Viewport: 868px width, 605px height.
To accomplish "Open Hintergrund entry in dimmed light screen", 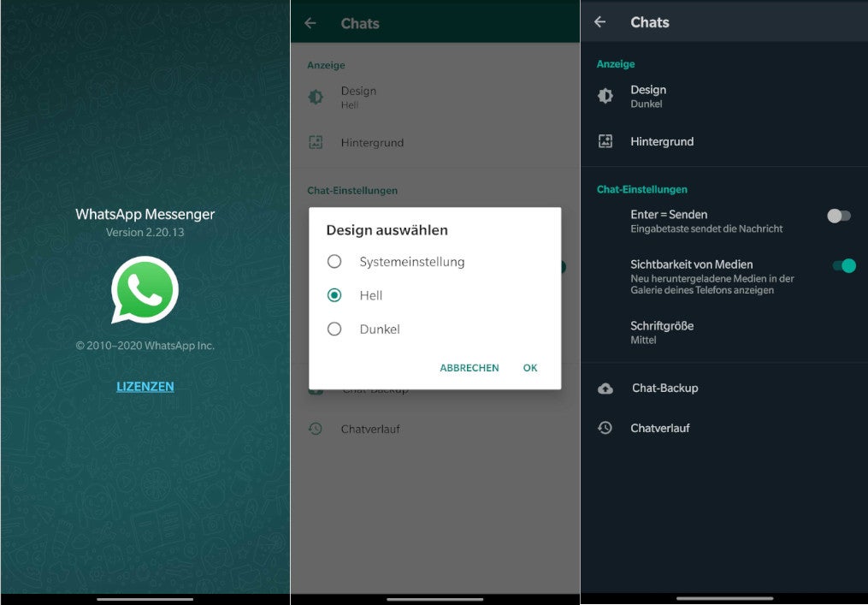I will pyautogui.click(x=435, y=142).
